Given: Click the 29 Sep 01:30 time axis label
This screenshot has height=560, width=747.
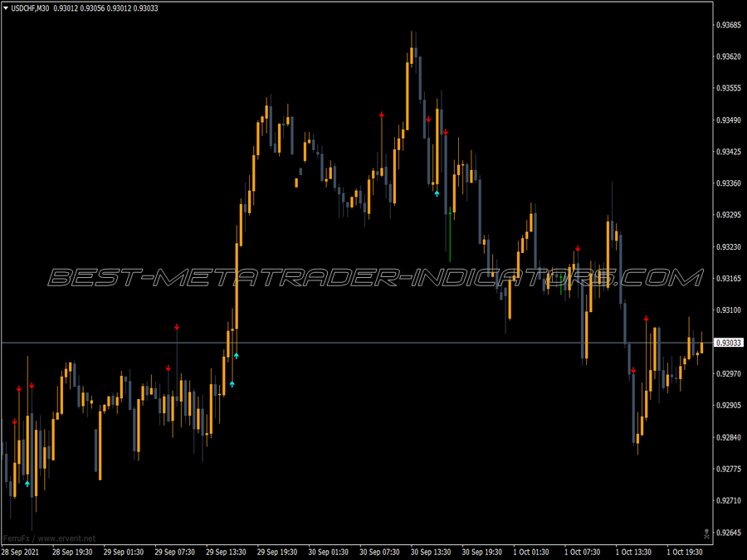Looking at the screenshot, I should pyautogui.click(x=124, y=552).
